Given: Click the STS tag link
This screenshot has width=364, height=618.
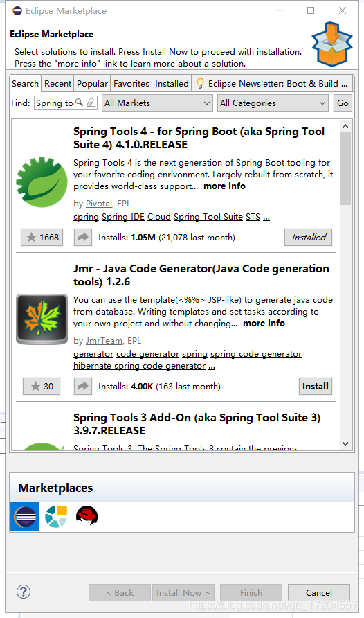Looking at the screenshot, I should tap(253, 217).
